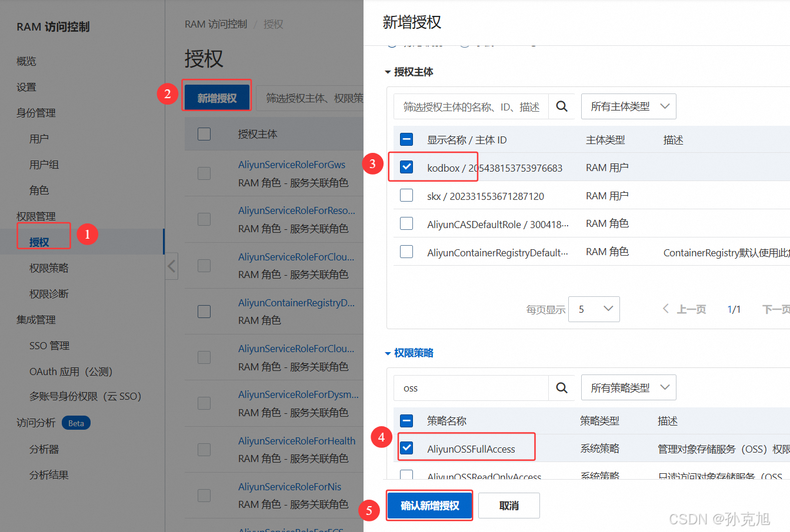Open 分析器 under 访问分析
Screen dimensions: 790x532
point(44,449)
